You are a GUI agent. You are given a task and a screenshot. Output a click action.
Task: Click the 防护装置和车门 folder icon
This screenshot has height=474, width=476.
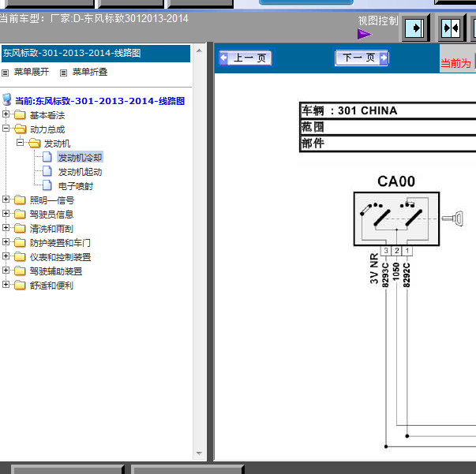pyautogui.click(x=20, y=242)
